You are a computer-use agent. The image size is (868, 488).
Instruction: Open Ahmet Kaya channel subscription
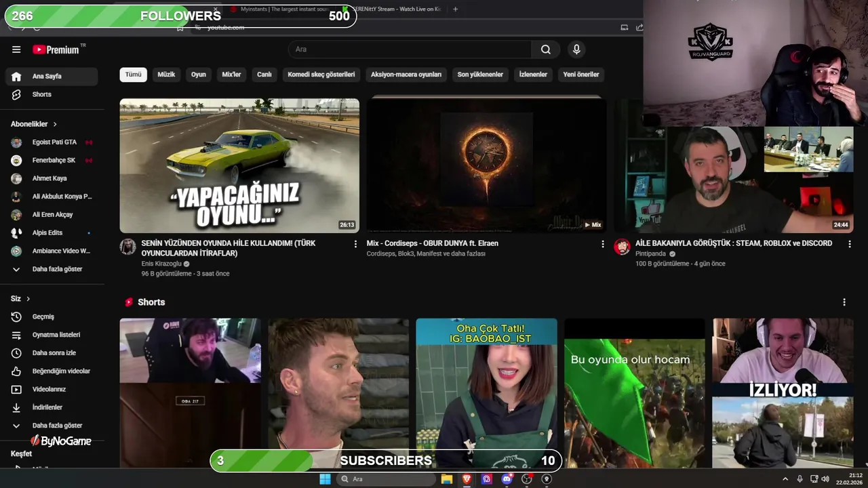coord(52,179)
